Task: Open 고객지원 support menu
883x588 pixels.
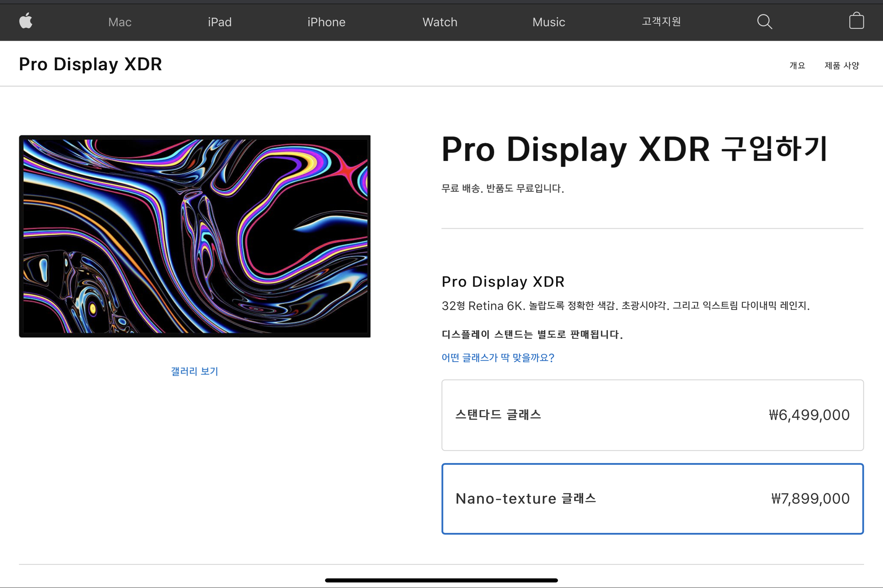Action: pyautogui.click(x=661, y=22)
